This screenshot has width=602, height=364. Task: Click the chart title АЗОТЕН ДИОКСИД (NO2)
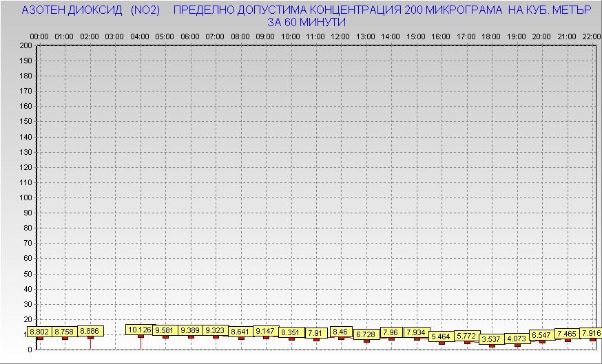(91, 10)
